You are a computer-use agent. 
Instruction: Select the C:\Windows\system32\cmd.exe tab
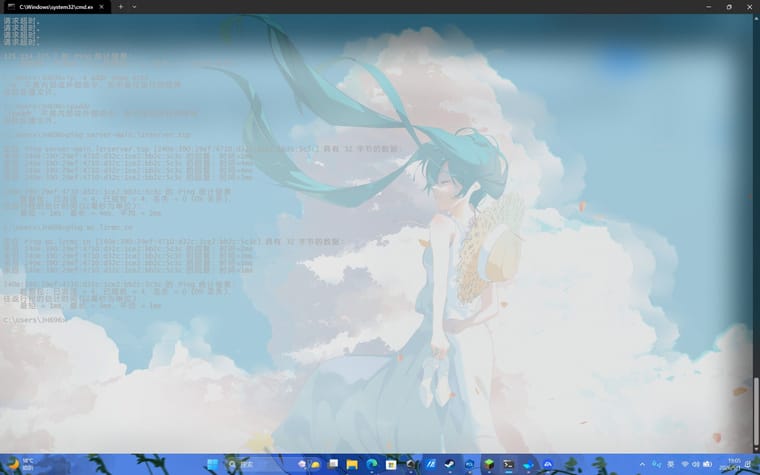(56, 7)
